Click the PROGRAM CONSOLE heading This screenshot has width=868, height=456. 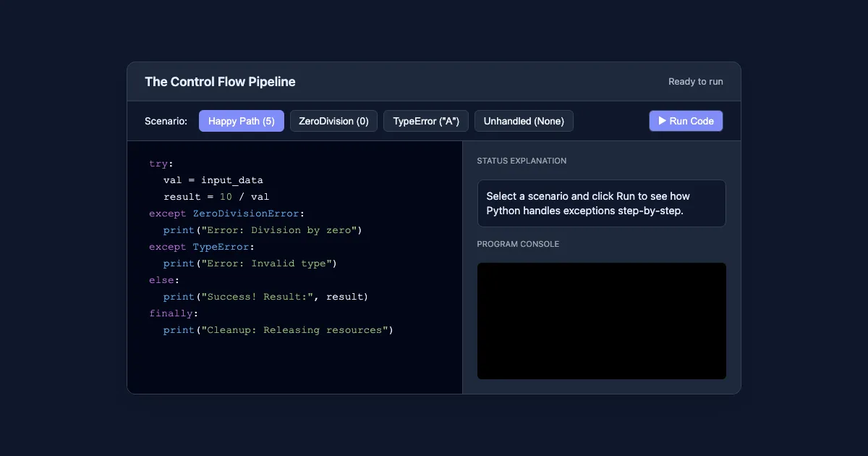tap(518, 244)
